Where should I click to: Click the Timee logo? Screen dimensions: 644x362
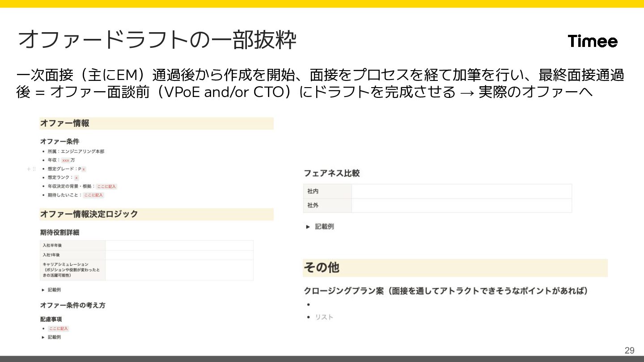click(593, 42)
